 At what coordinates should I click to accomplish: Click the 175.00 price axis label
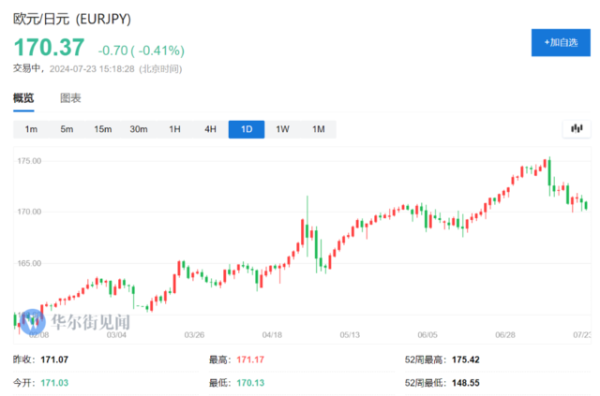point(29,161)
